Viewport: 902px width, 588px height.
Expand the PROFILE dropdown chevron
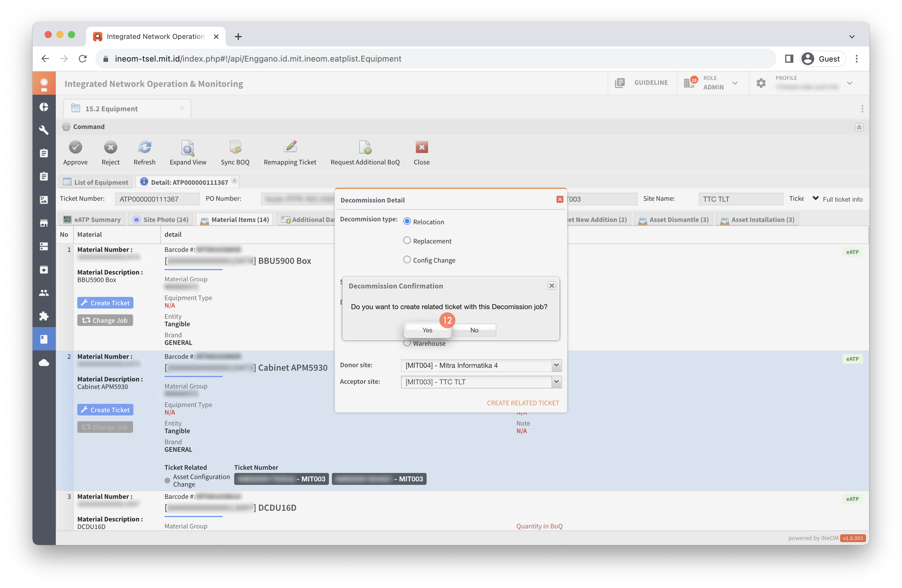click(850, 83)
